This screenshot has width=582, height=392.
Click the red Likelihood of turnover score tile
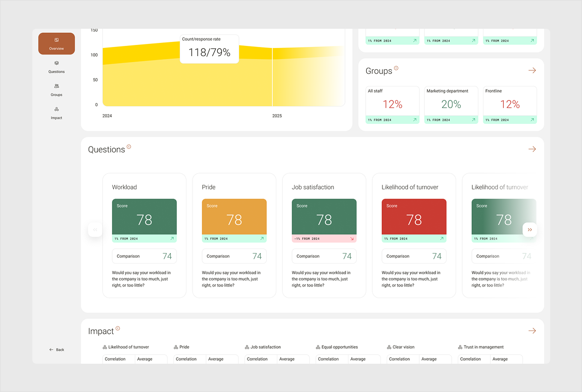[414, 217]
